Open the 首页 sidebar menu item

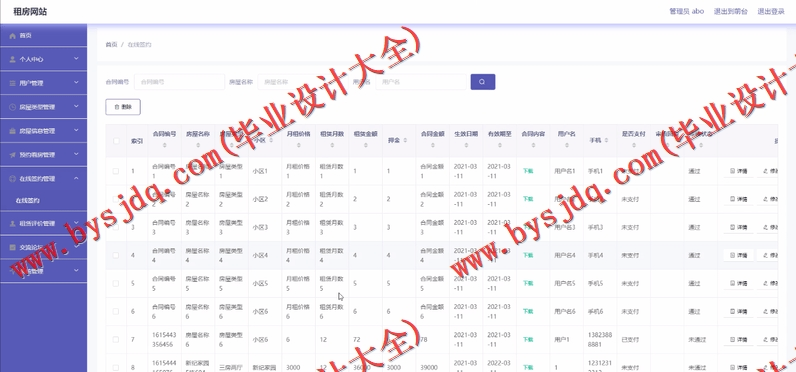click(x=43, y=36)
